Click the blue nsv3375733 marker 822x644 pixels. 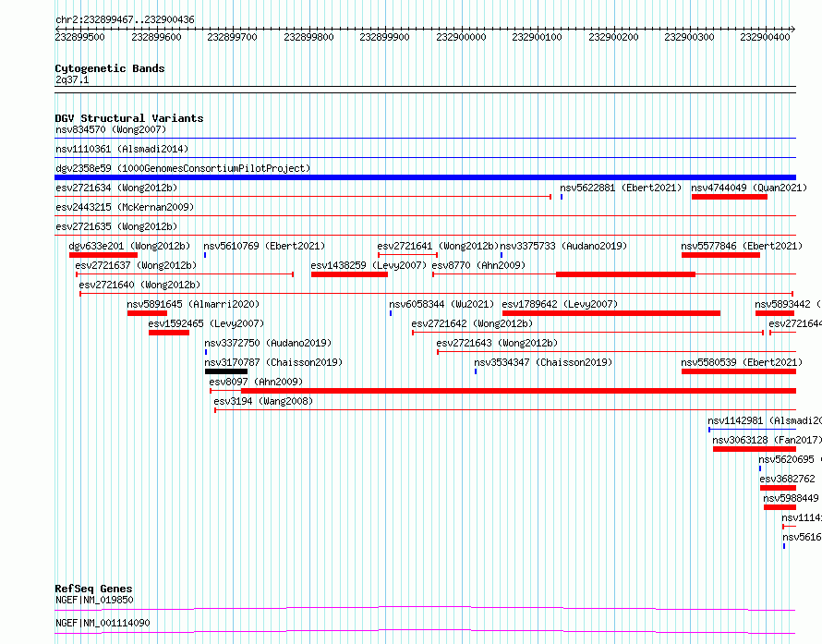(502, 255)
